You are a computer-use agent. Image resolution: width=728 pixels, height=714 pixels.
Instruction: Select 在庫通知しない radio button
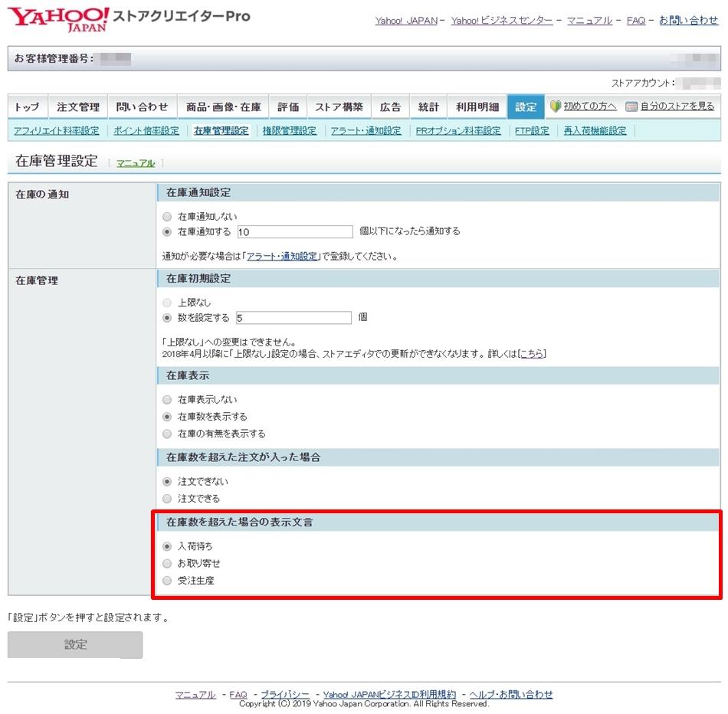coord(167,217)
